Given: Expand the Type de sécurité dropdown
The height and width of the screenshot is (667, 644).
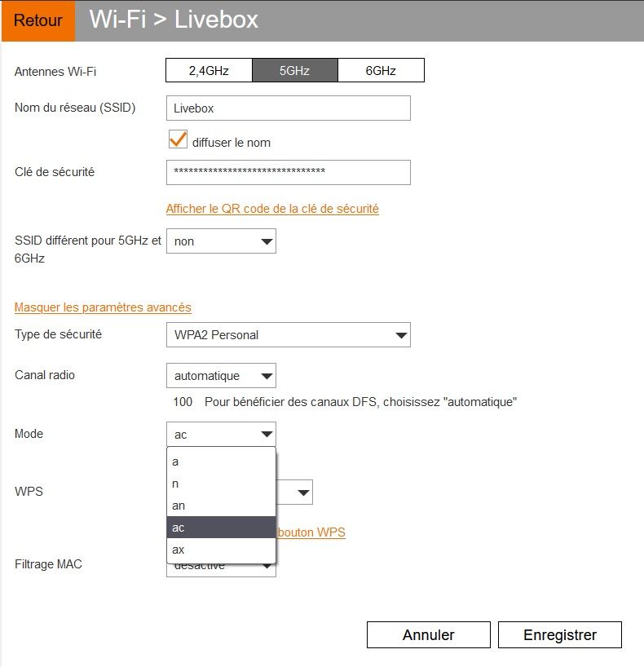Looking at the screenshot, I should [x=288, y=334].
